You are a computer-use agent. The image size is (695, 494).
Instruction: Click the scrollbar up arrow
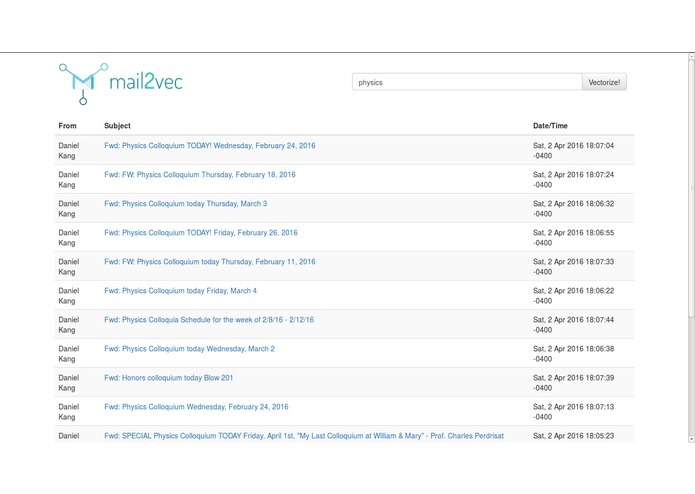click(691, 57)
